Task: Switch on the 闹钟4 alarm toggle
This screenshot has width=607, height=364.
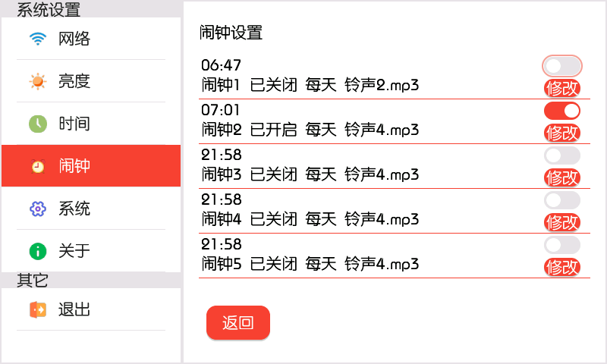Action: 562,200
